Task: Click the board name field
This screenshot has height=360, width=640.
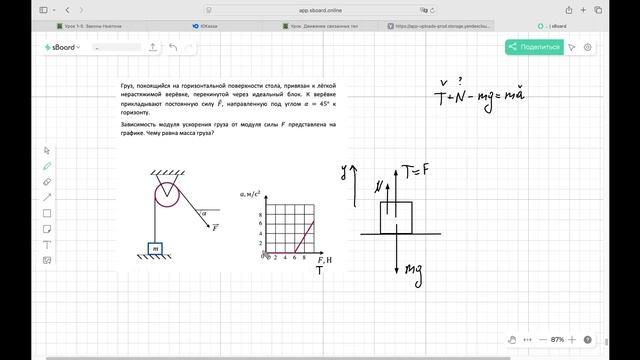Action: (x=116, y=47)
